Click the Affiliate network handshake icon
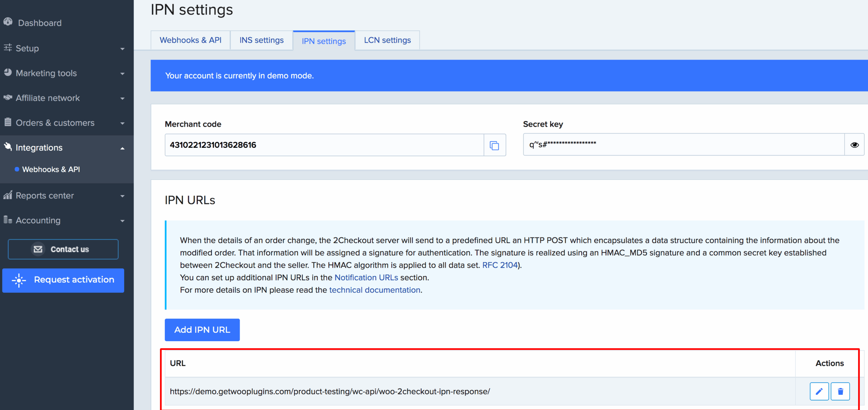This screenshot has height=410, width=868. 8,98
